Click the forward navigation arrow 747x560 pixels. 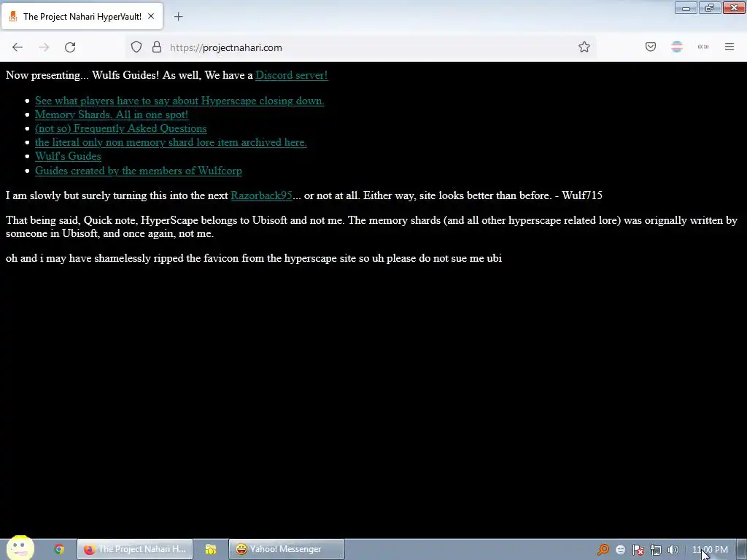pos(44,47)
